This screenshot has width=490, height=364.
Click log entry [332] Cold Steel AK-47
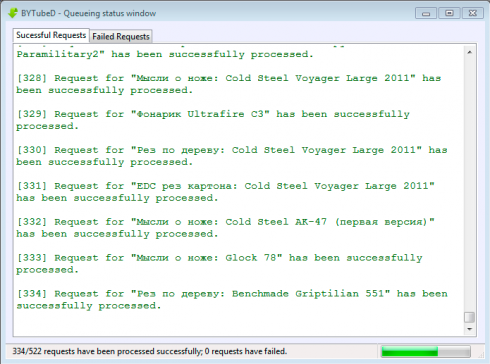(x=225, y=228)
